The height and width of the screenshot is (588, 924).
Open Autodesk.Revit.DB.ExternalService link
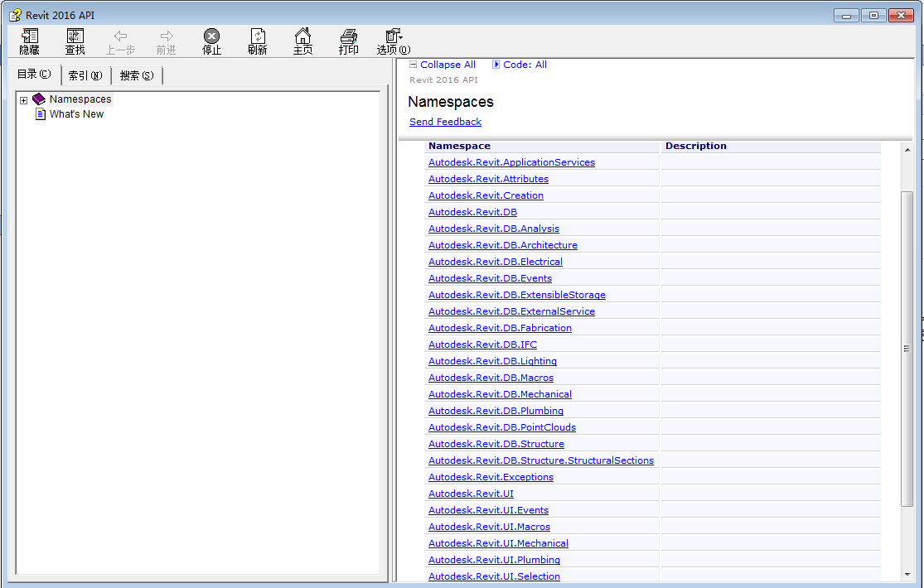point(511,311)
